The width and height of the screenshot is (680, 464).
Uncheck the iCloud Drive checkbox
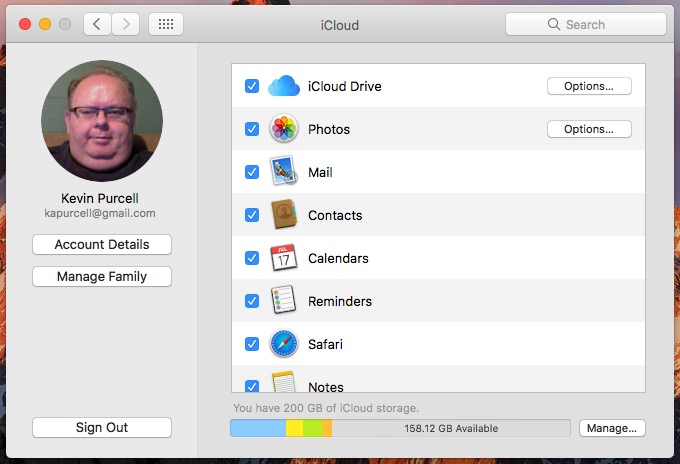[252, 86]
